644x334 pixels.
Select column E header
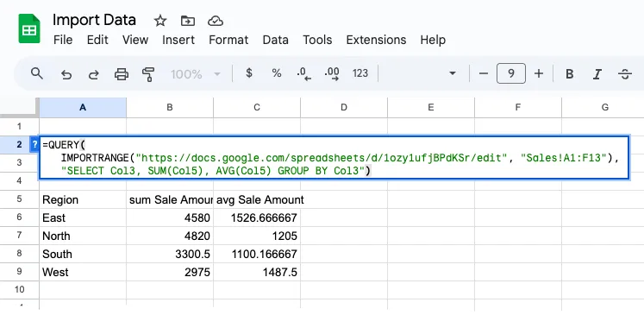pos(431,107)
